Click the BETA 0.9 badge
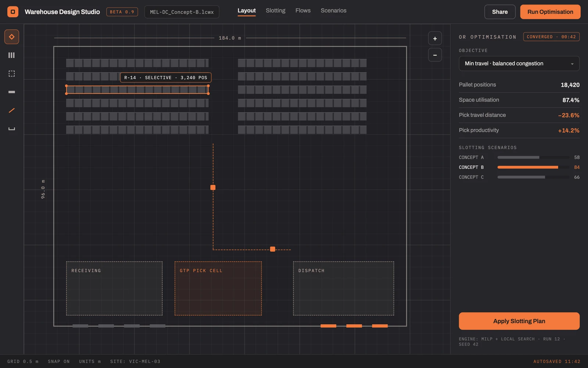The image size is (588, 368). [122, 12]
